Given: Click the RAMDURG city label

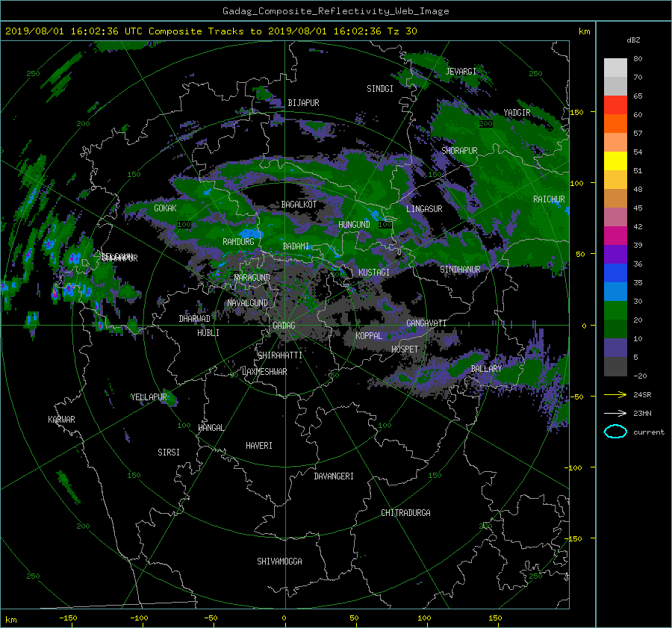Looking at the screenshot, I should 238,242.
